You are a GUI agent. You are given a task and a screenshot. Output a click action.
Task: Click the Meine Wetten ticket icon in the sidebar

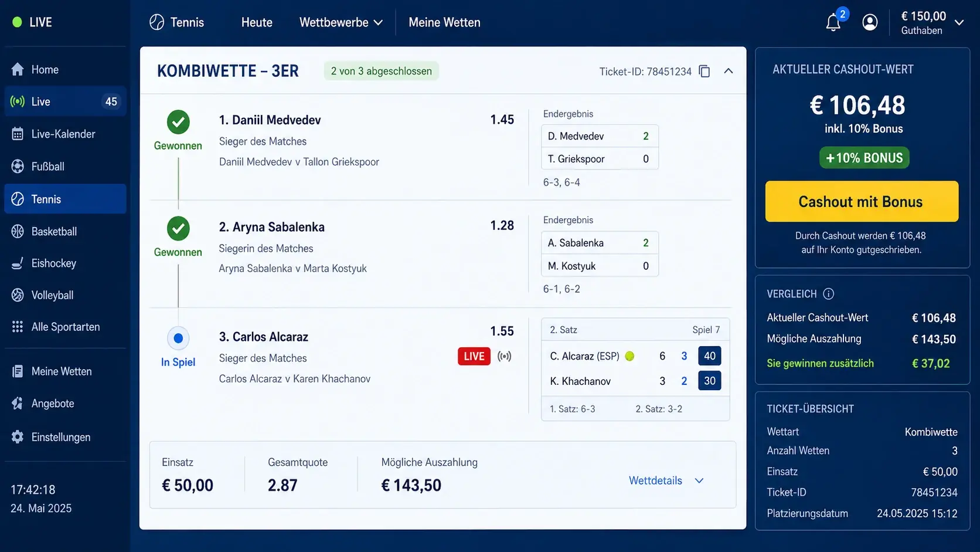(x=18, y=371)
